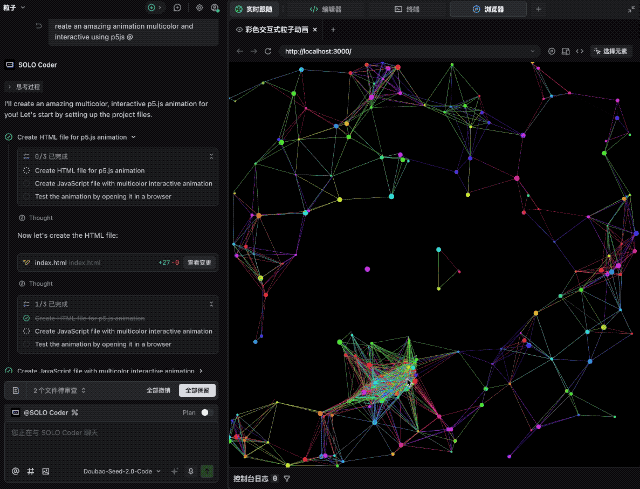This screenshot has height=489, width=640.
Task: Click the image attach icon in chat input
Action: pyautogui.click(x=47, y=471)
